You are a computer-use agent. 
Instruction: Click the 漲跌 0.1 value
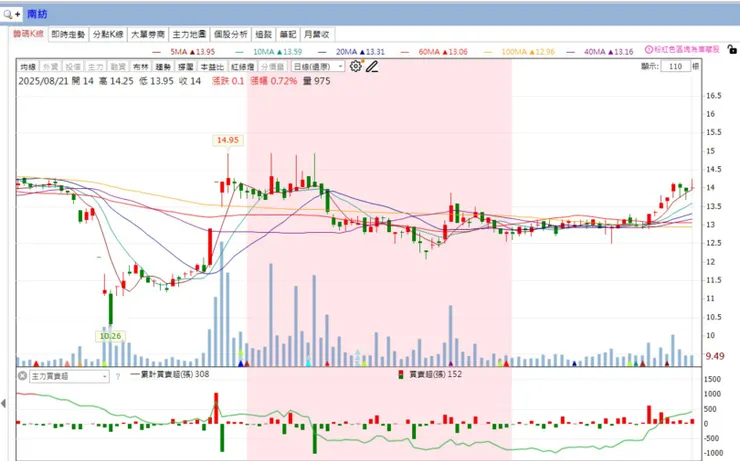(x=228, y=81)
